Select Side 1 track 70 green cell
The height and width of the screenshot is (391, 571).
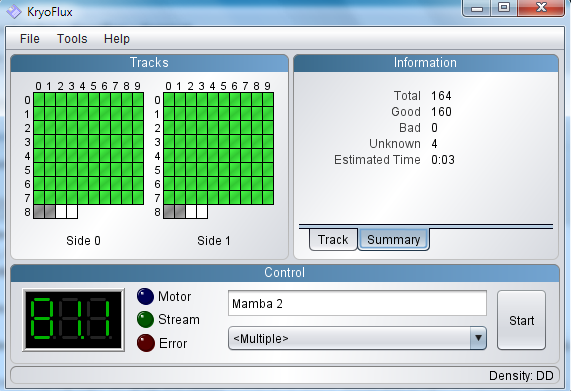[x=169, y=198]
